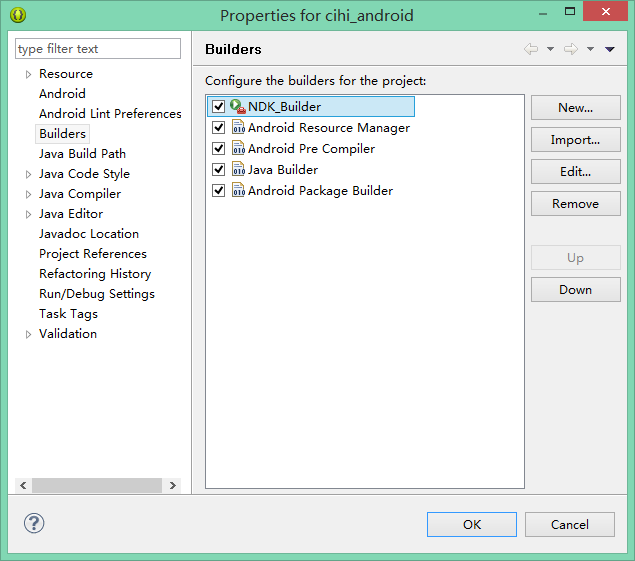This screenshot has height=561, width=635.
Task: Go back using the left arrow icon
Action: (x=531, y=49)
